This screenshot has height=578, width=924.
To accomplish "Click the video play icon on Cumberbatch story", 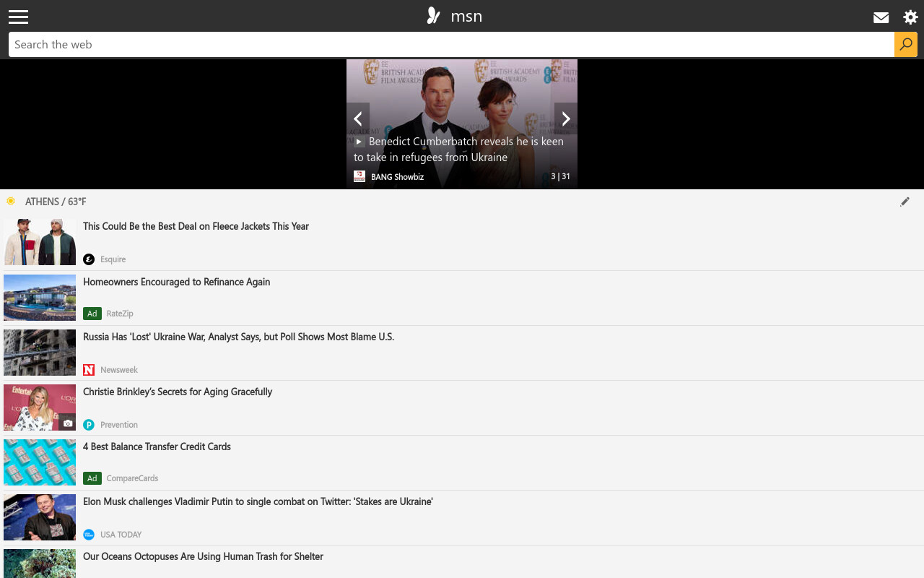I will (x=359, y=142).
